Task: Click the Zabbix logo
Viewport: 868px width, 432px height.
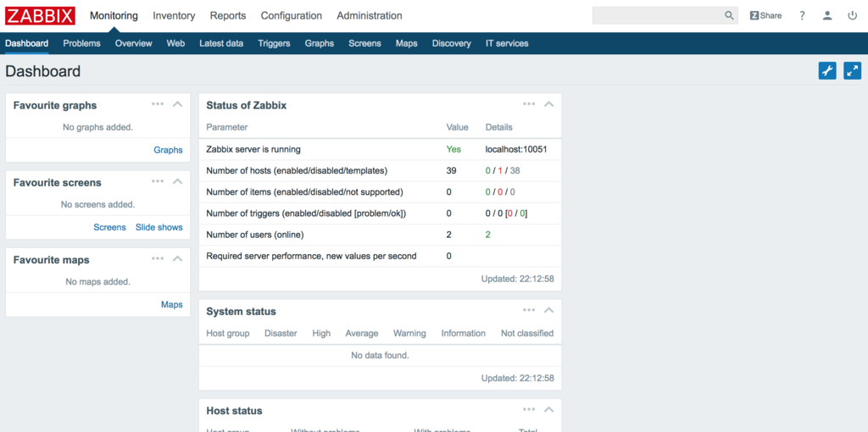Action: (40, 16)
